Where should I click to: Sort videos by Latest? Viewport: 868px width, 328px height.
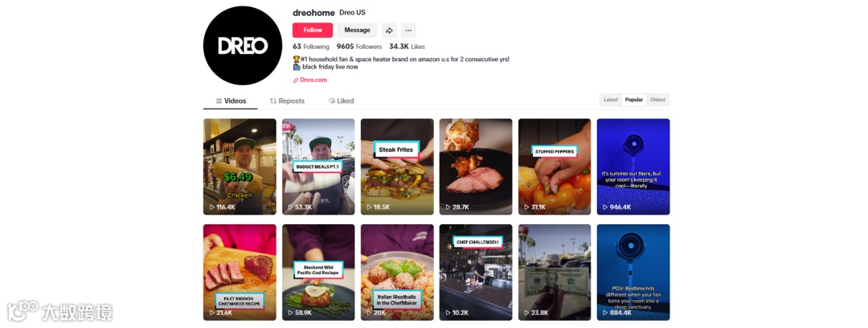(611, 100)
